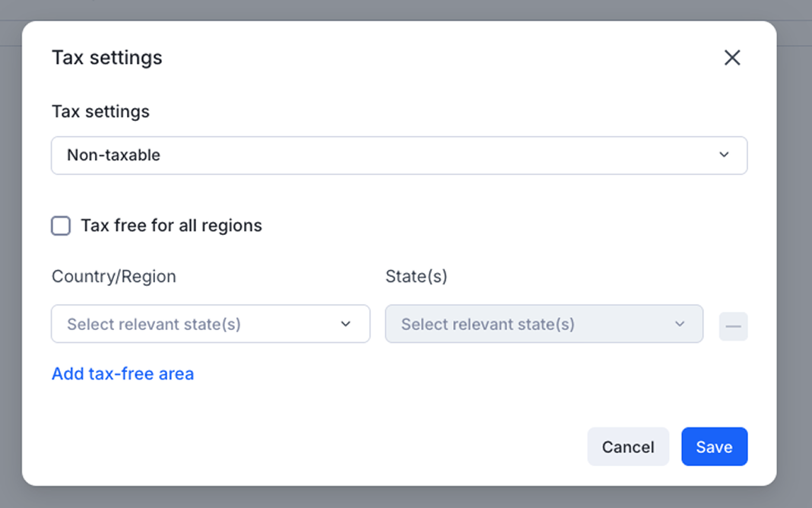The width and height of the screenshot is (812, 508).
Task: Click the "Tax settings" label above Non-taxable dropdown
Action: pos(100,112)
